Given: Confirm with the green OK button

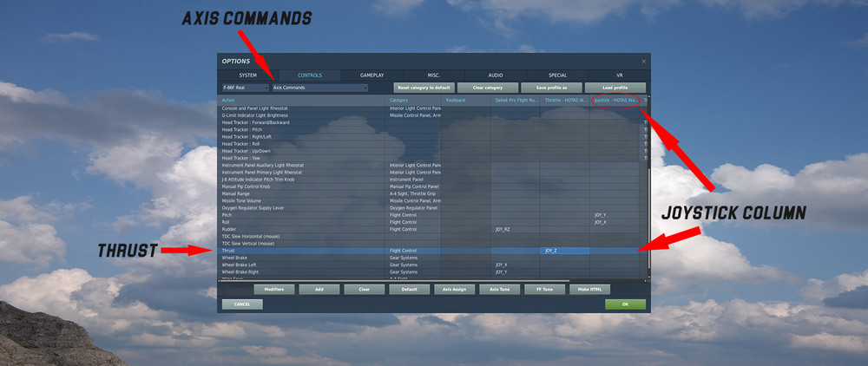Looking at the screenshot, I should coord(626,304).
